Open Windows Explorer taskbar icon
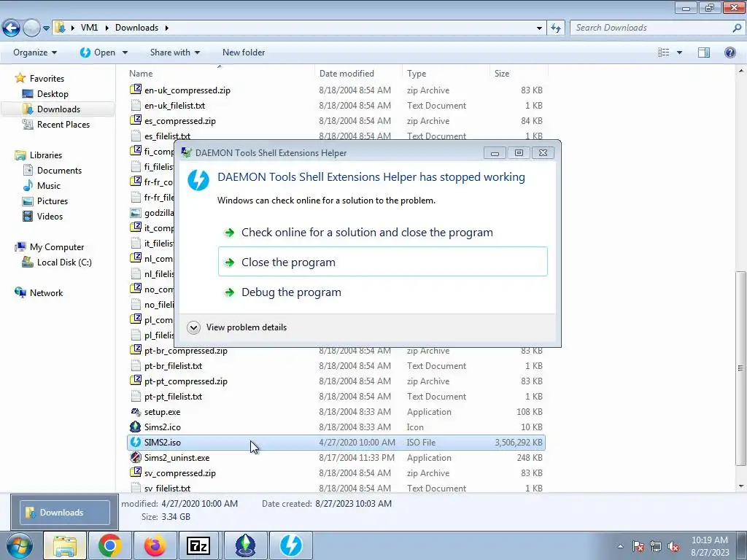 click(x=64, y=545)
